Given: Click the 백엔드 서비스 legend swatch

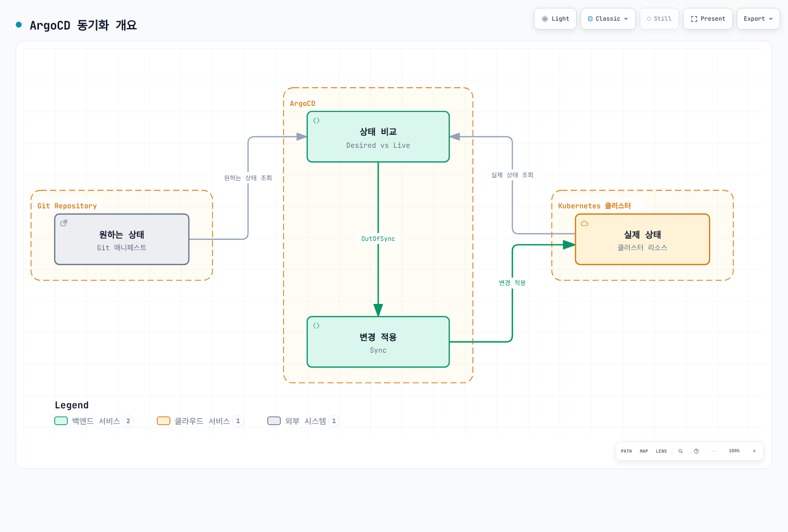Looking at the screenshot, I should click(x=61, y=421).
